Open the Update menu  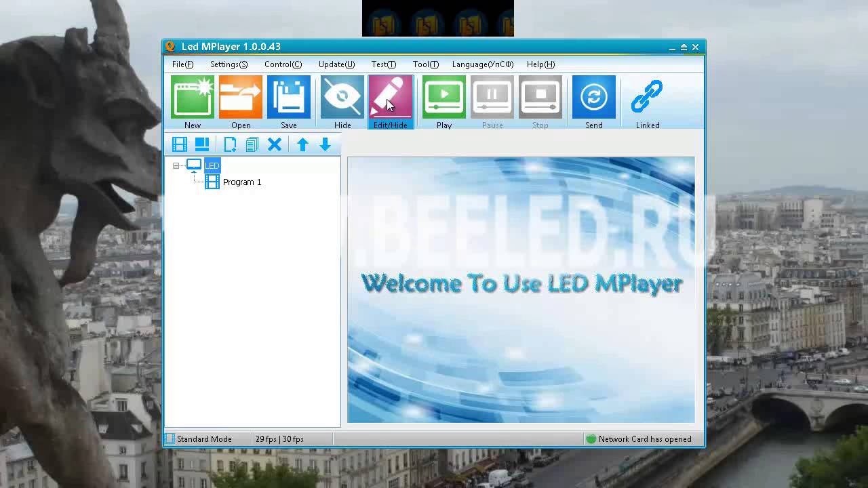point(337,64)
